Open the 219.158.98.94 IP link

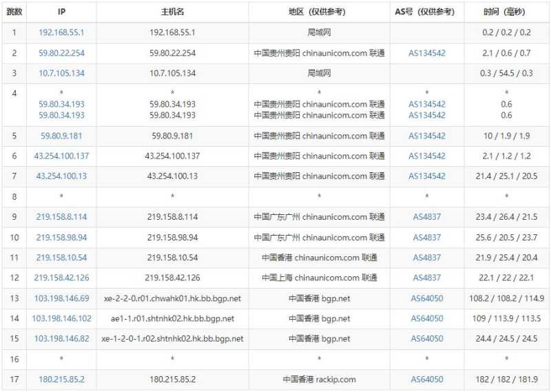(x=61, y=237)
